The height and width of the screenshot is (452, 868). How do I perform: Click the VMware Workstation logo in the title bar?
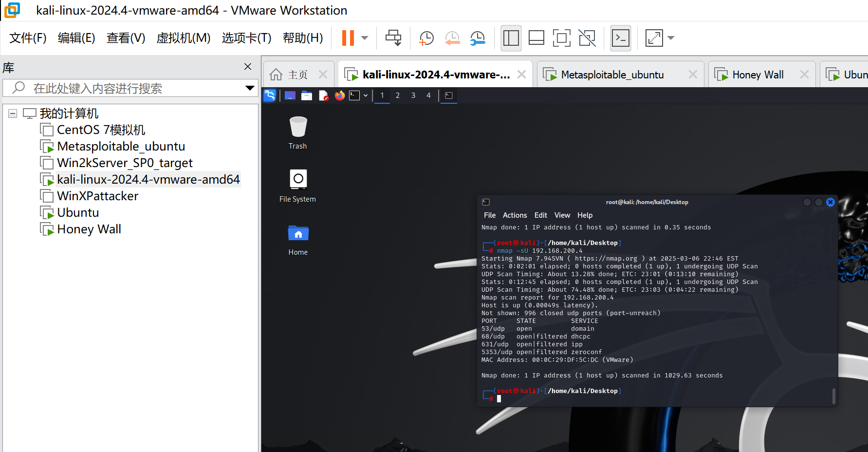click(x=13, y=10)
